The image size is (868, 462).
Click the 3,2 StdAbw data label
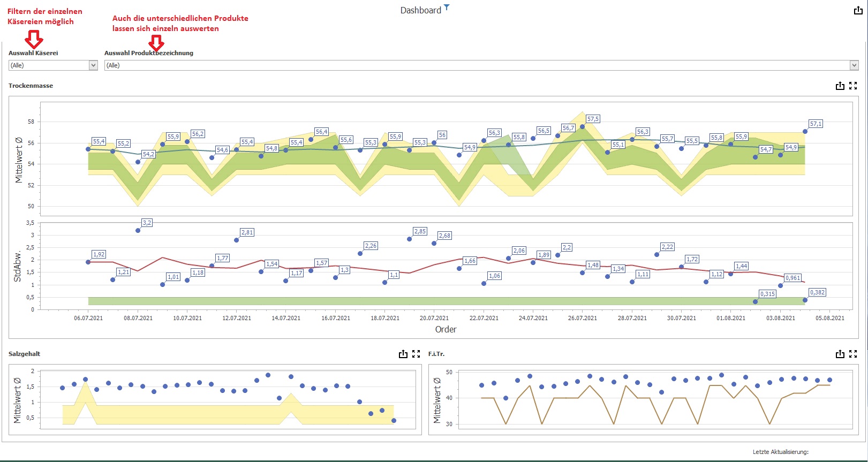[147, 223]
